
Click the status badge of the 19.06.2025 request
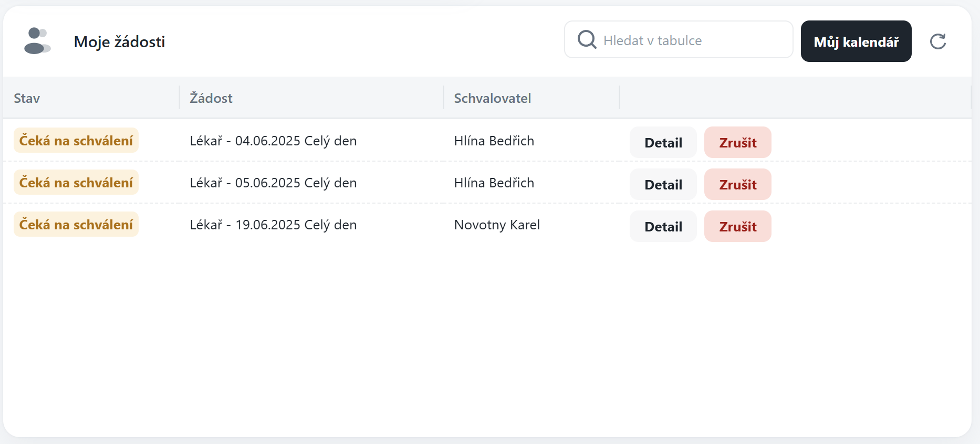coord(76,225)
